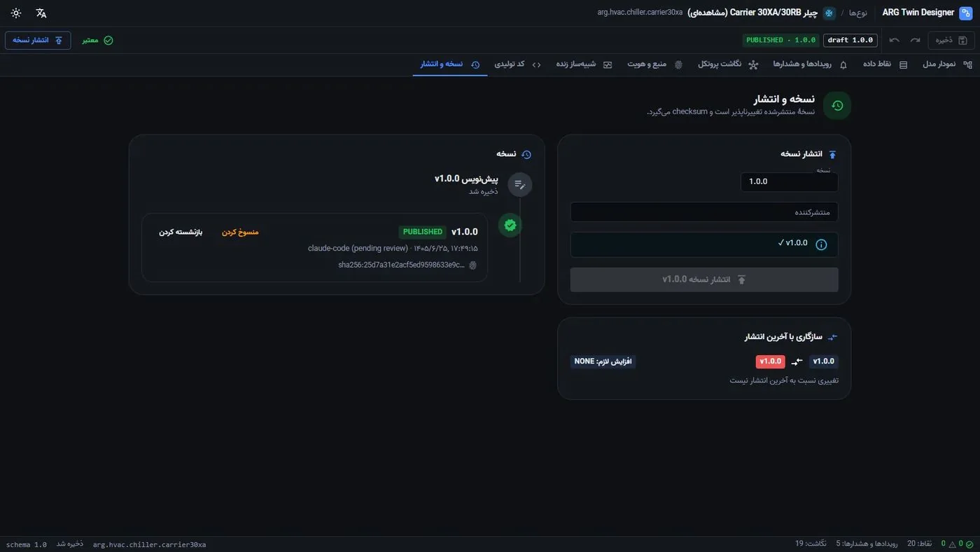The width and height of the screenshot is (980, 552).
Task: Click the ARG Twin Designer logo icon
Action: (966, 13)
